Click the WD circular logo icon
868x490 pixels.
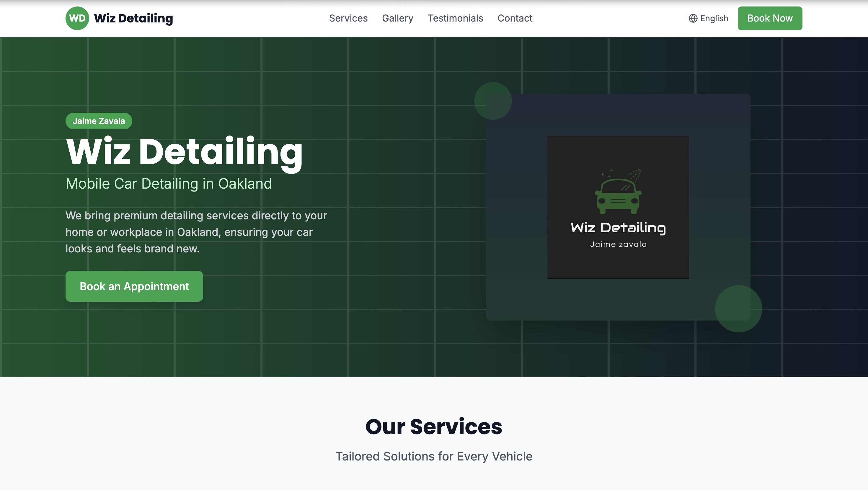77,18
